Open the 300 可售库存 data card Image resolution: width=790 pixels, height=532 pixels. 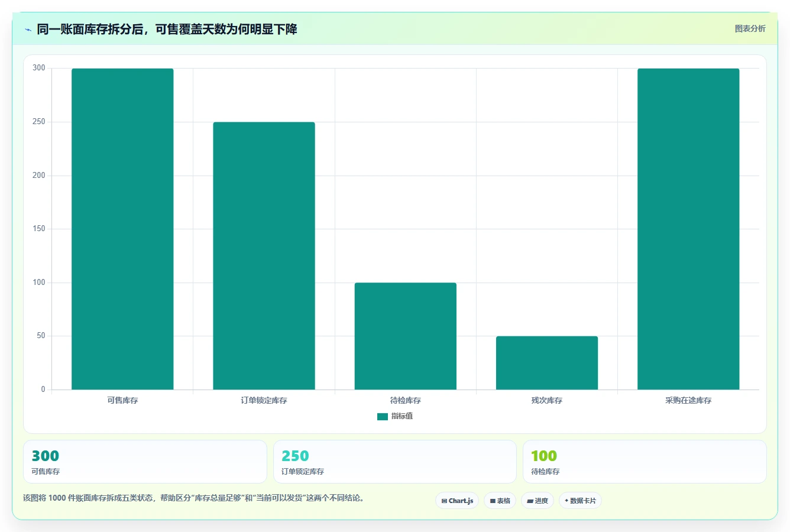[x=145, y=462]
